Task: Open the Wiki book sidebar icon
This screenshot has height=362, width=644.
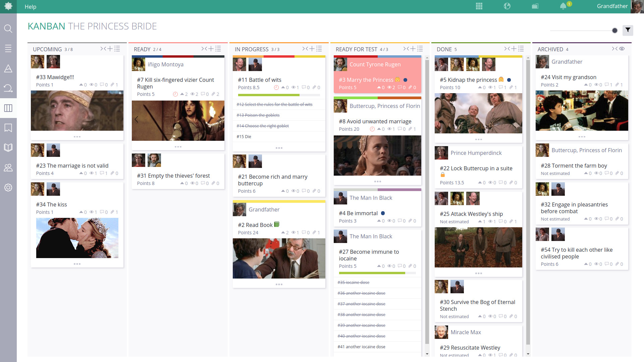Action: click(x=8, y=147)
